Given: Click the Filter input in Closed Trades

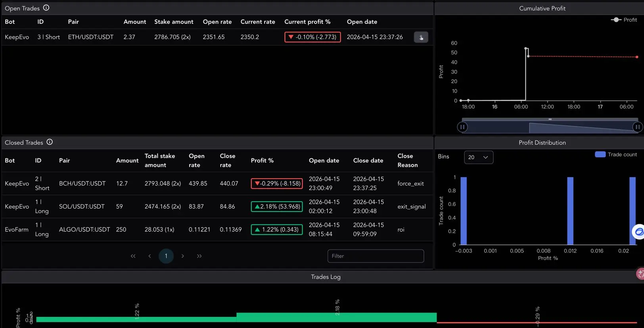Looking at the screenshot, I should click(375, 256).
